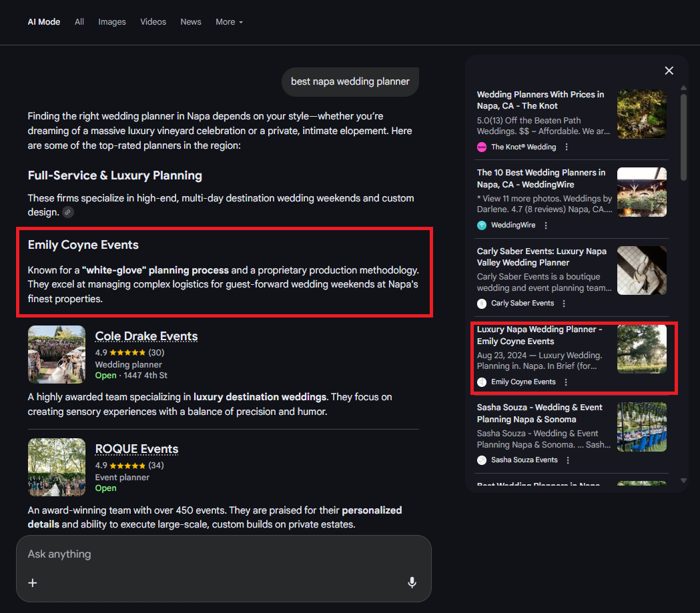Image resolution: width=700 pixels, height=613 pixels.
Task: Click the link icon after 'custom design.'
Action: (68, 212)
